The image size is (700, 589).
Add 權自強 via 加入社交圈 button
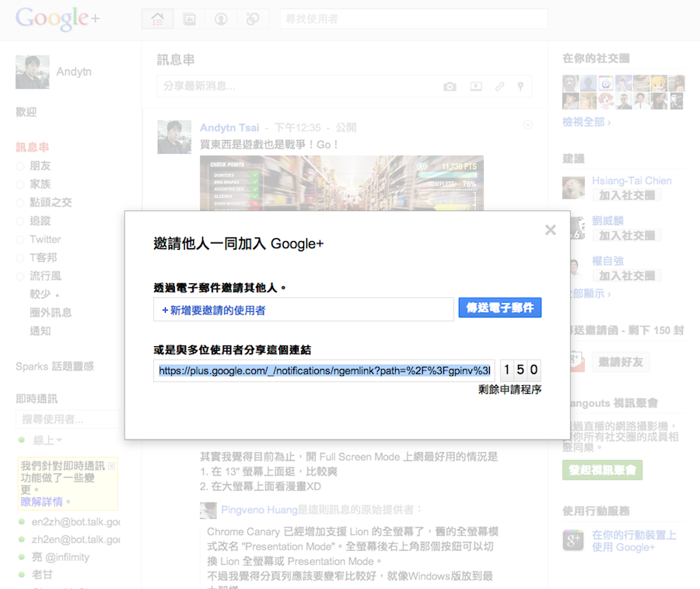point(627,275)
